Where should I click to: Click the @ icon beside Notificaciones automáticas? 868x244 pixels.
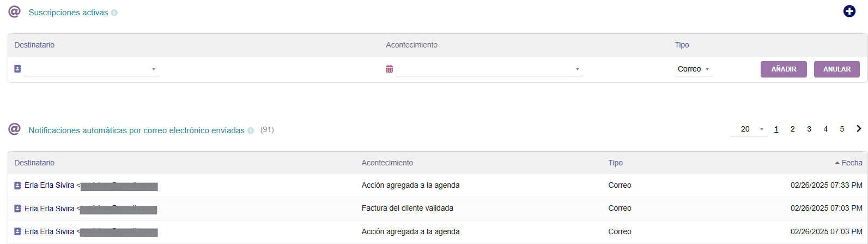click(14, 129)
